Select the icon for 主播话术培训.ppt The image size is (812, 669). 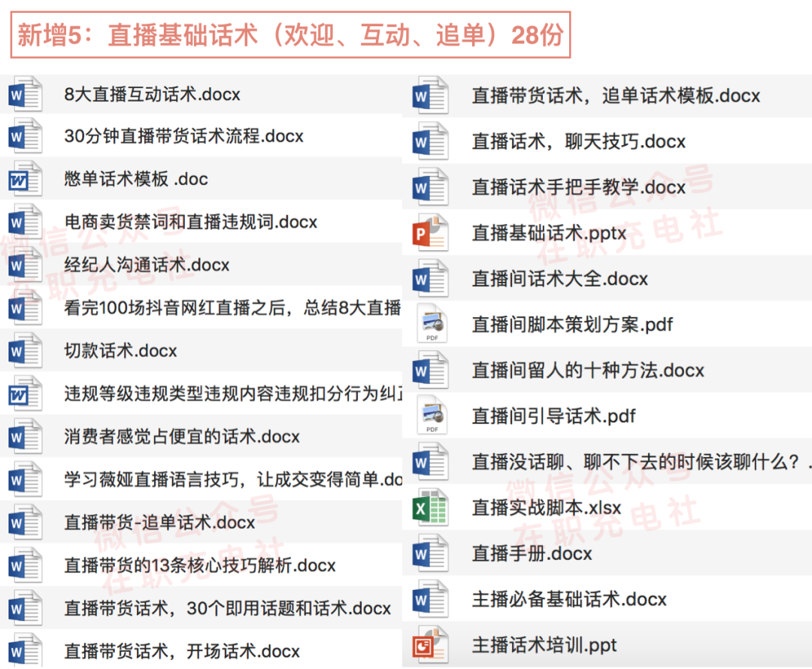(431, 646)
